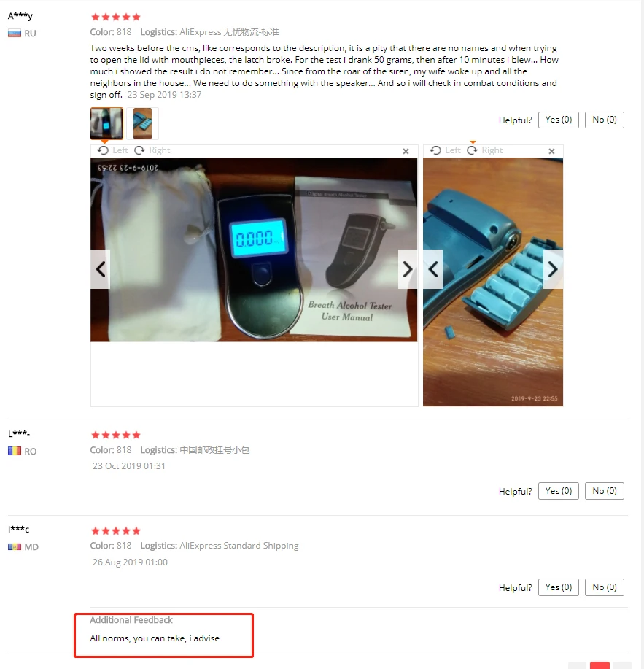The height and width of the screenshot is (669, 644).
Task: Click the red current page button
Action: pos(600,665)
